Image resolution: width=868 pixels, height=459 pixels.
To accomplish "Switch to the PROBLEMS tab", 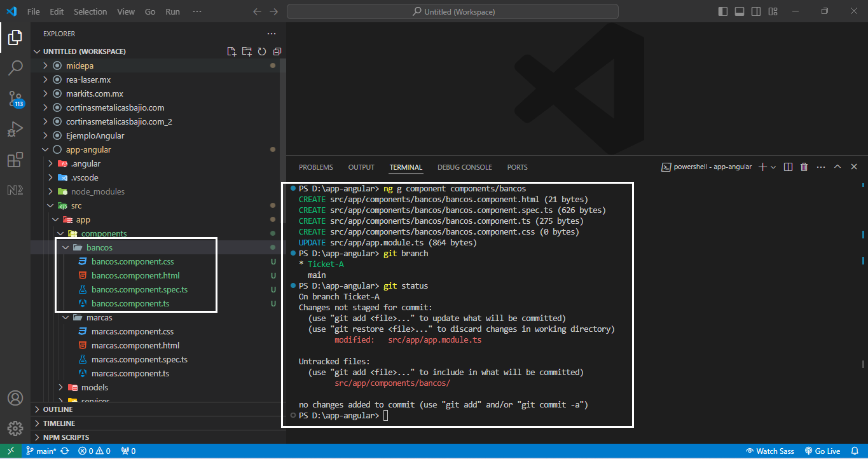I will point(316,167).
